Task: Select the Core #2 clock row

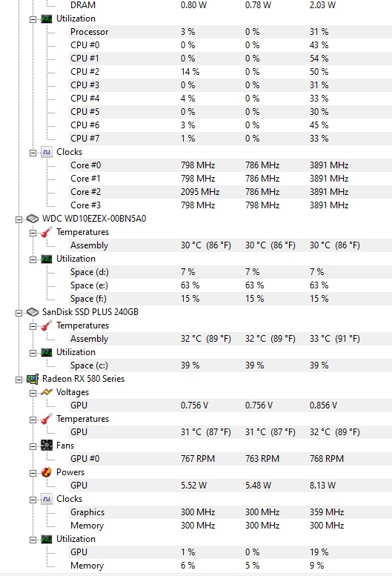Action: coord(230,192)
